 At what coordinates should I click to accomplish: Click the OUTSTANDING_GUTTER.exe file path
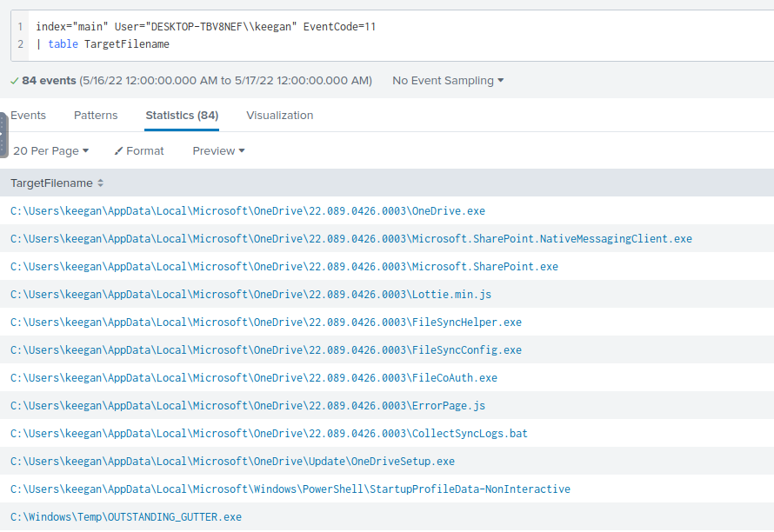tap(126, 517)
